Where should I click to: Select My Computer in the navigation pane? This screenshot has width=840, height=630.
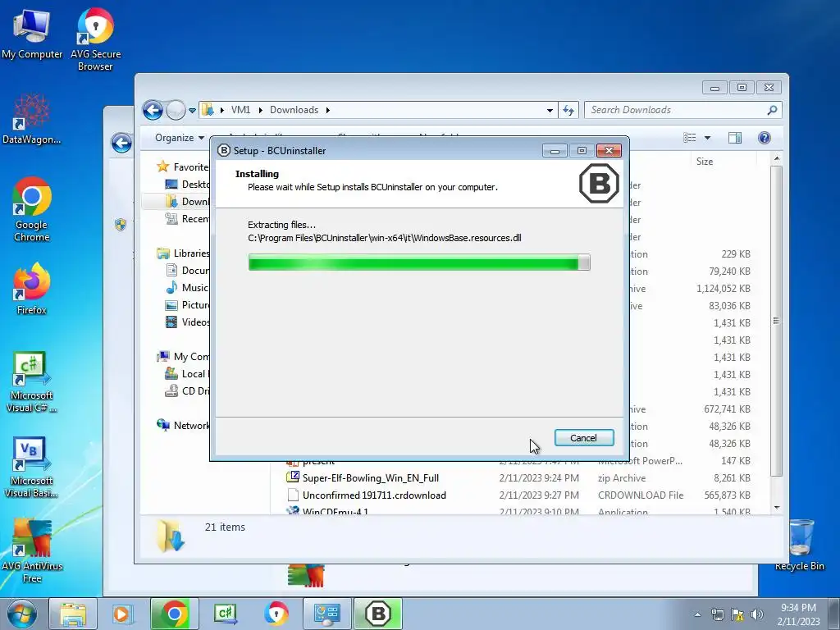pos(183,356)
